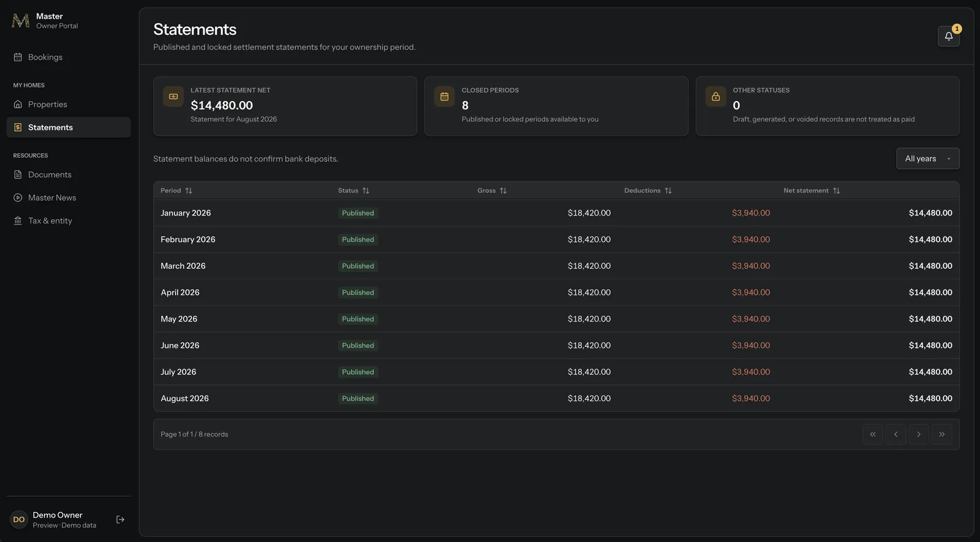Click the 'Page 1 of 1 / 8 records' text
The width and height of the screenshot is (980, 542).
point(194,434)
